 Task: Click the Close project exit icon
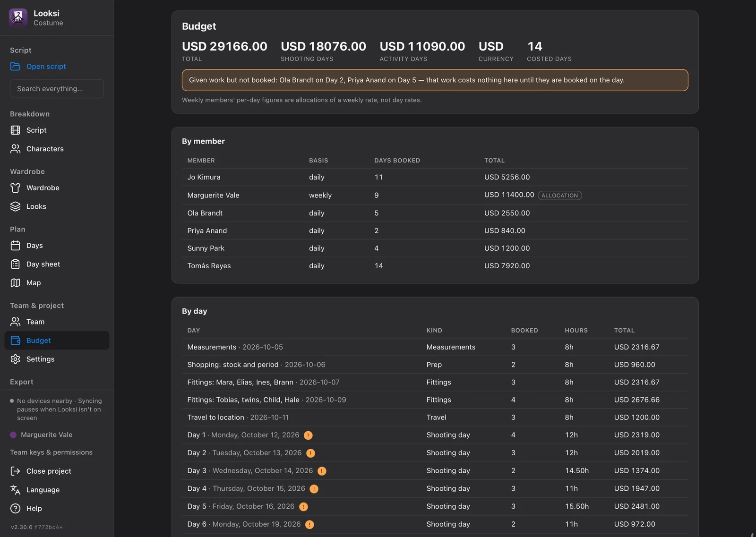point(16,471)
